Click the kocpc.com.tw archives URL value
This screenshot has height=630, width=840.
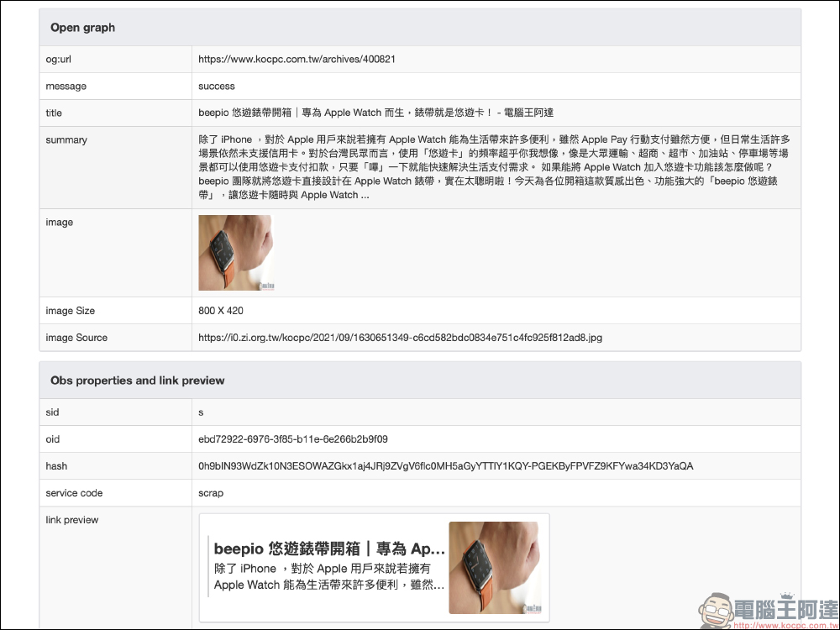click(x=297, y=59)
